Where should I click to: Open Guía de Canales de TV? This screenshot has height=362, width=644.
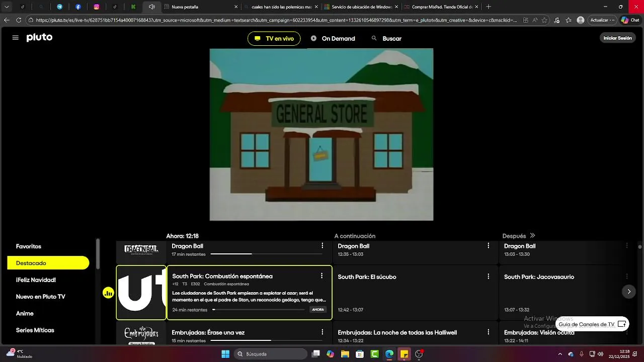point(592,324)
